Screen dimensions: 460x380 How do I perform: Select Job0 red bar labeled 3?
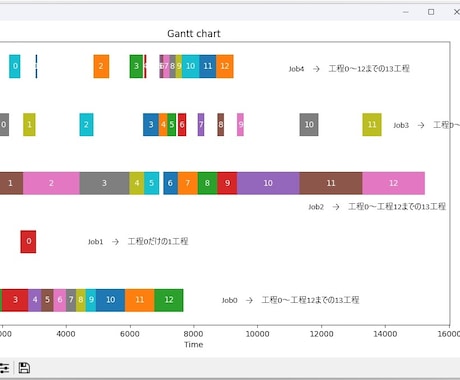(x=15, y=300)
